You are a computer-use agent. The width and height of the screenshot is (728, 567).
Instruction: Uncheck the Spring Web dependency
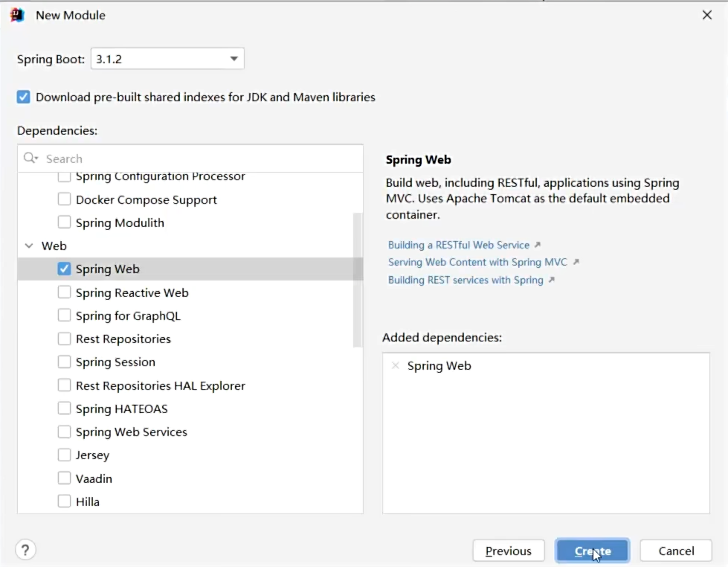click(x=65, y=269)
